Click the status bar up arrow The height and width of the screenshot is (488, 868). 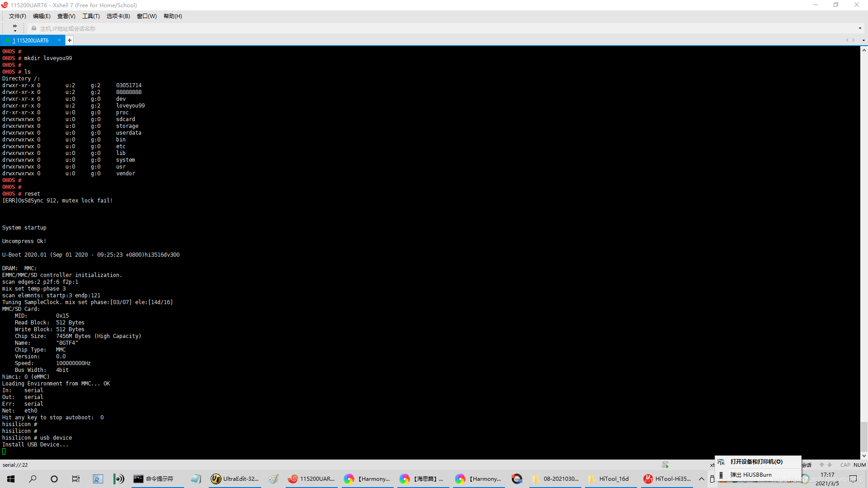point(822,465)
